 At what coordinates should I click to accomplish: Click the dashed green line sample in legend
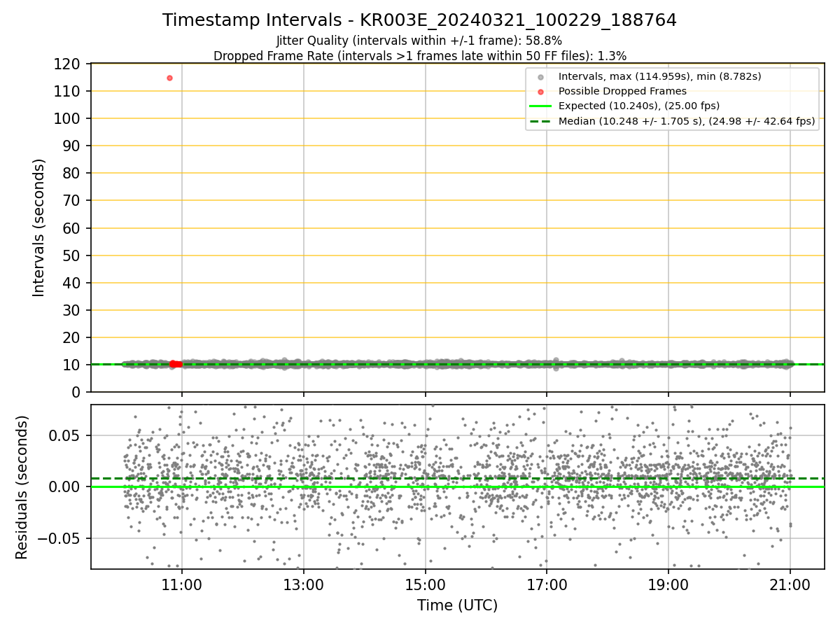pos(540,121)
